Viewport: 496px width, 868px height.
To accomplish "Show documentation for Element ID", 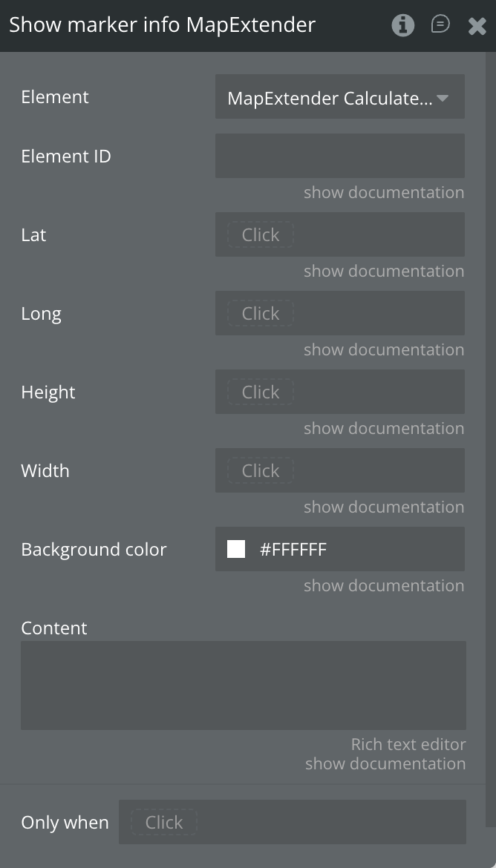I will [x=383, y=193].
